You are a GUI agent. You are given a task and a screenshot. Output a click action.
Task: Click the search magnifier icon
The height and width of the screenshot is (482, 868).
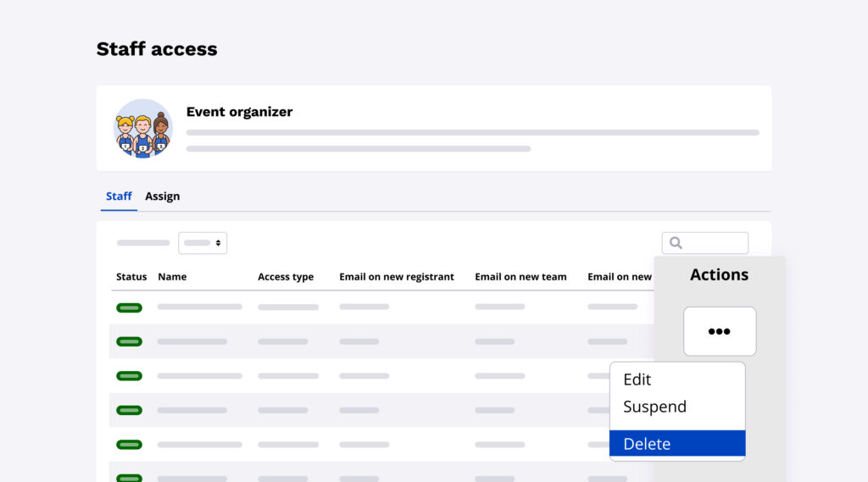[x=676, y=243]
